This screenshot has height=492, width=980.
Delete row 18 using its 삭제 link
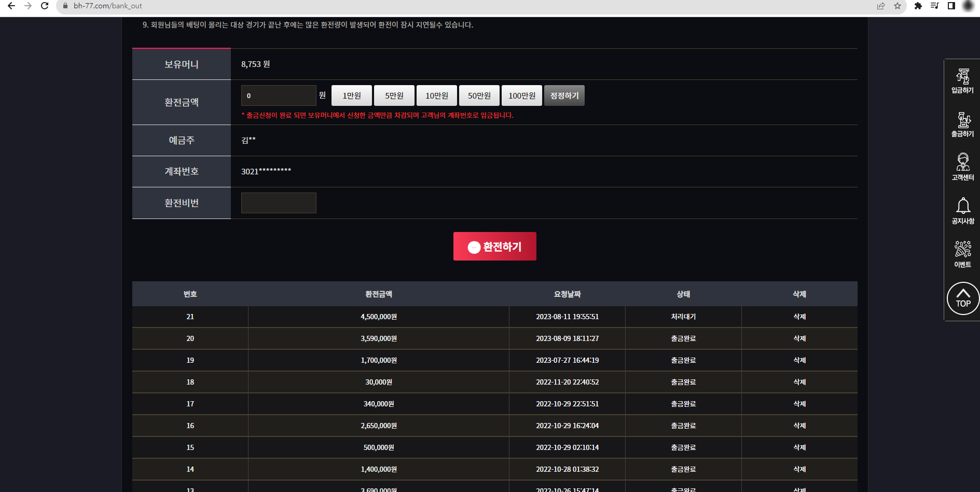click(x=799, y=382)
